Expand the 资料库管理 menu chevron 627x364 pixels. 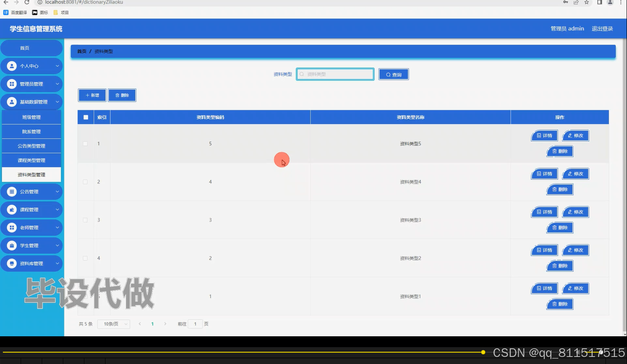57,263
